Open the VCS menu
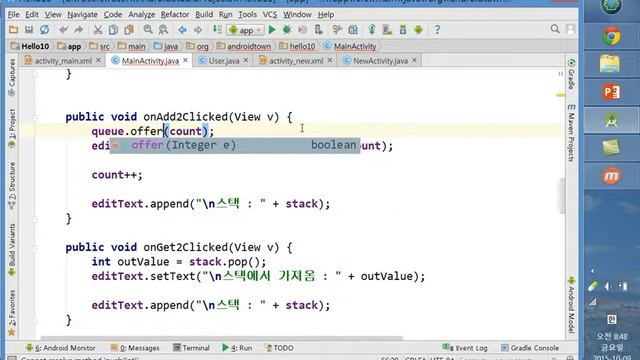This screenshot has height=360, width=640. coord(269,15)
